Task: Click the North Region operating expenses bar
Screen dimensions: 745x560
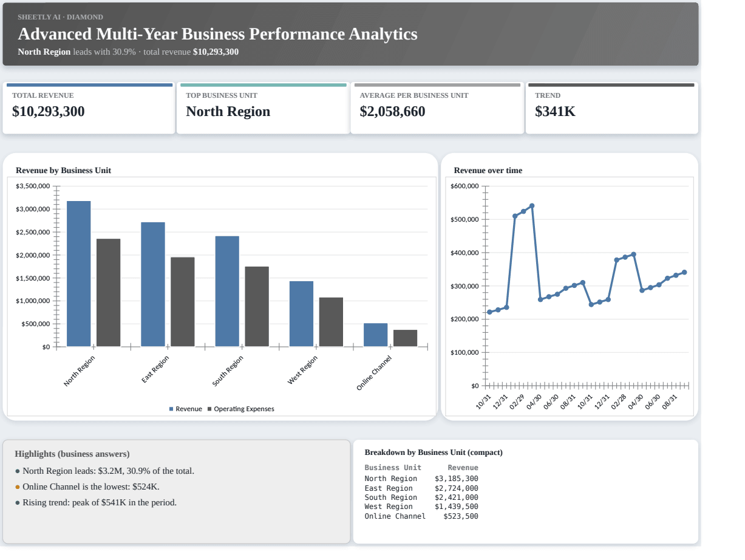Action: [x=109, y=293]
